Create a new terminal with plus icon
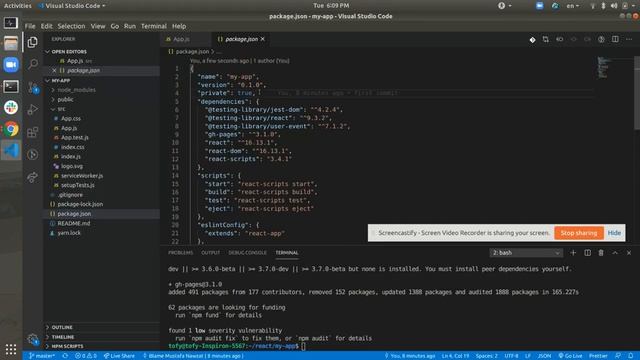The height and width of the screenshot is (360, 640). pyautogui.click(x=573, y=253)
